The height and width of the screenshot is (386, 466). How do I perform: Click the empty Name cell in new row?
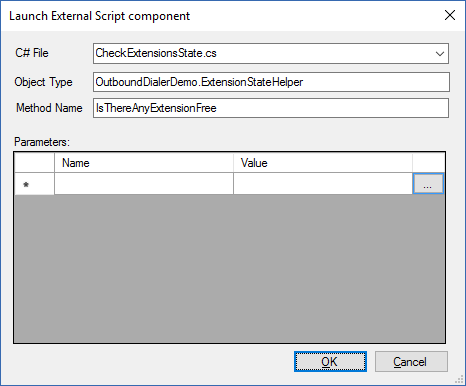point(144,184)
